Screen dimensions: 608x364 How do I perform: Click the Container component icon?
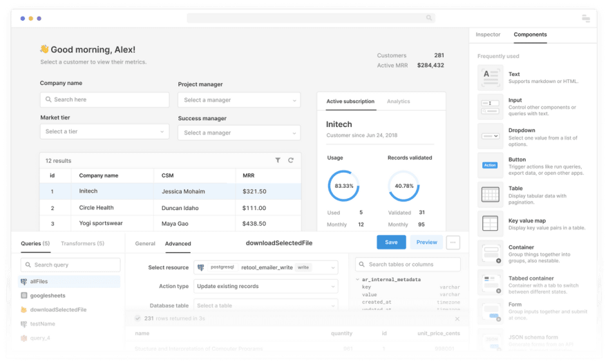tap(490, 253)
